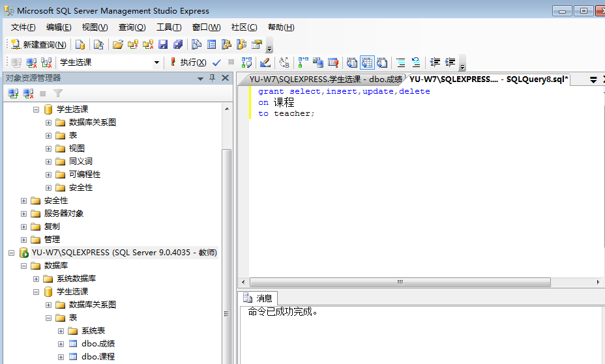605x364 pixels.
Task: Expand the 系统数据库 folder
Action: [x=37, y=279]
